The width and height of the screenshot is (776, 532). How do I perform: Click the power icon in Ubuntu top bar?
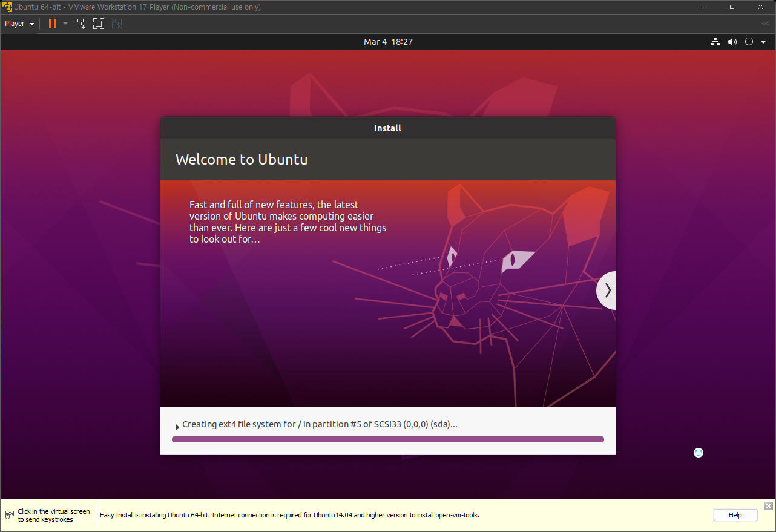[749, 42]
